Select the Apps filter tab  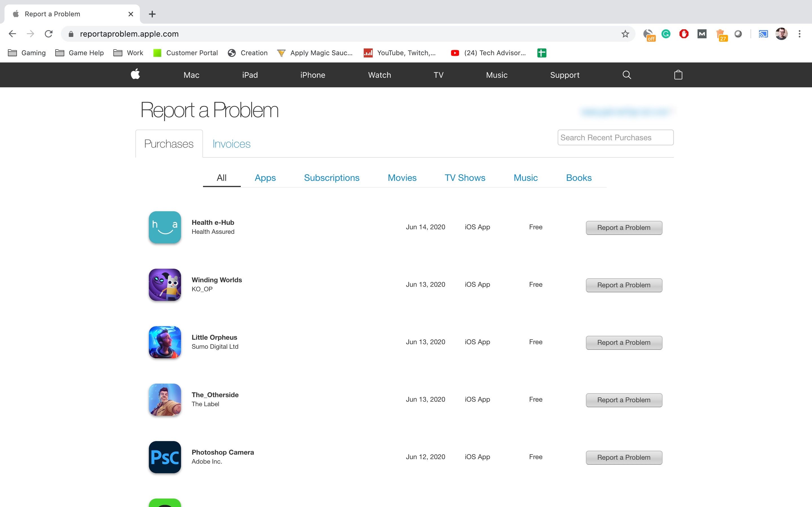click(265, 178)
